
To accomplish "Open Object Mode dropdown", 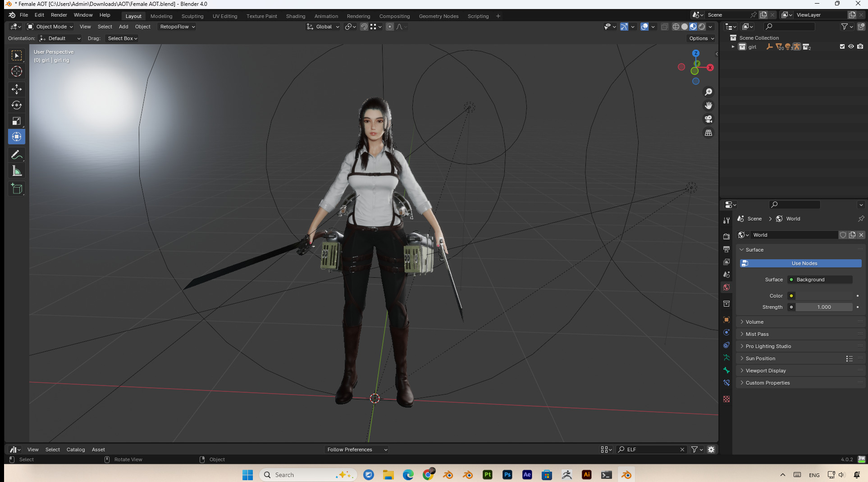I will [x=50, y=27].
